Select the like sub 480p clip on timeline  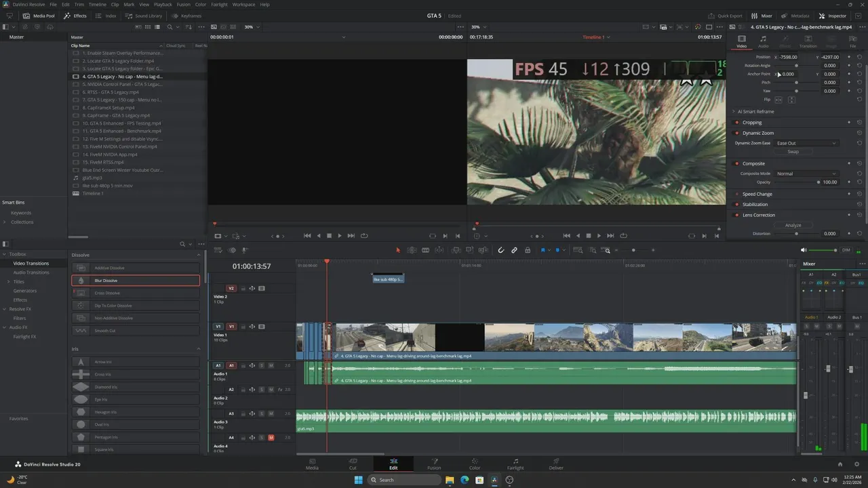point(388,279)
